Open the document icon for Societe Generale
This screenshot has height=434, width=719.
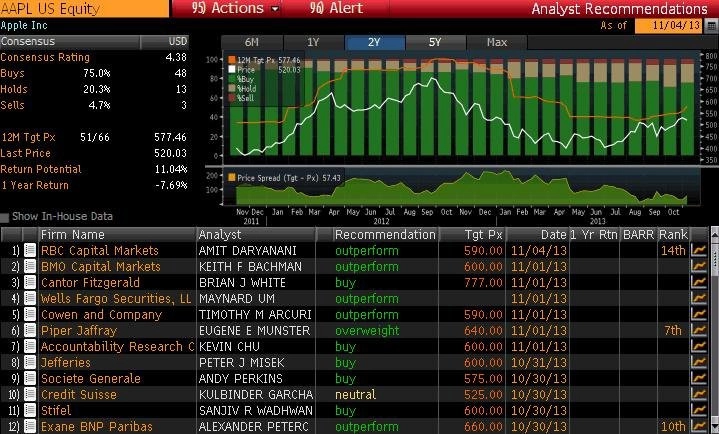pos(30,379)
